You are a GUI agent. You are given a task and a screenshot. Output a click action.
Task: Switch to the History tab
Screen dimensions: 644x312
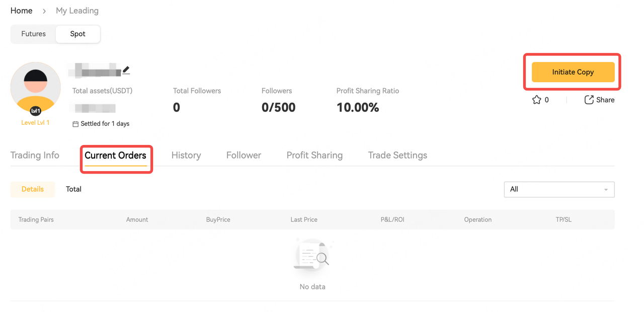[x=186, y=155]
